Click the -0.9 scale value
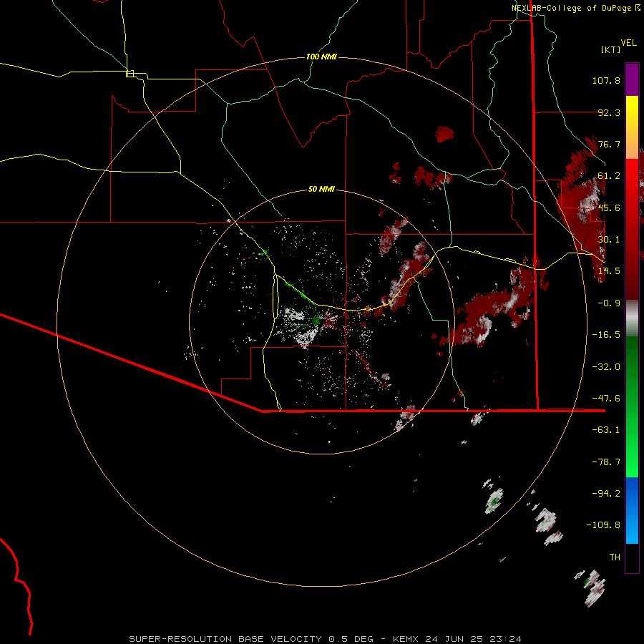Screen dimensions: 644x644 609,303
